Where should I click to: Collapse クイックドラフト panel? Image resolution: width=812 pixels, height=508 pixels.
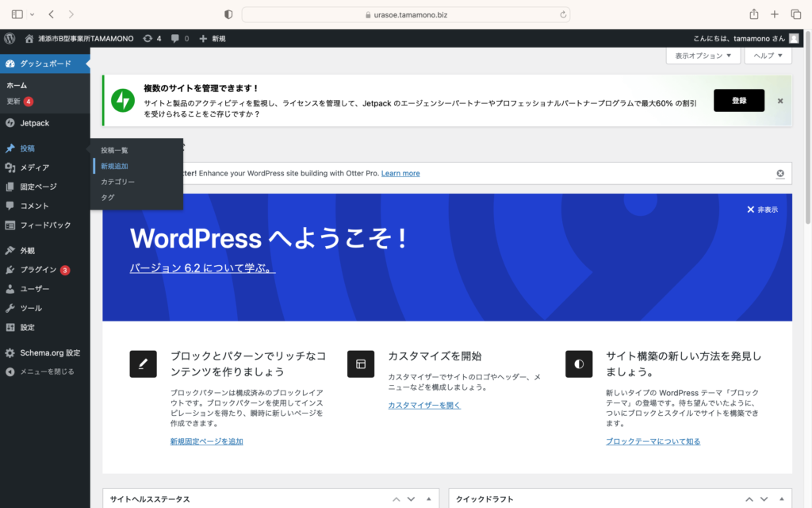(x=781, y=499)
